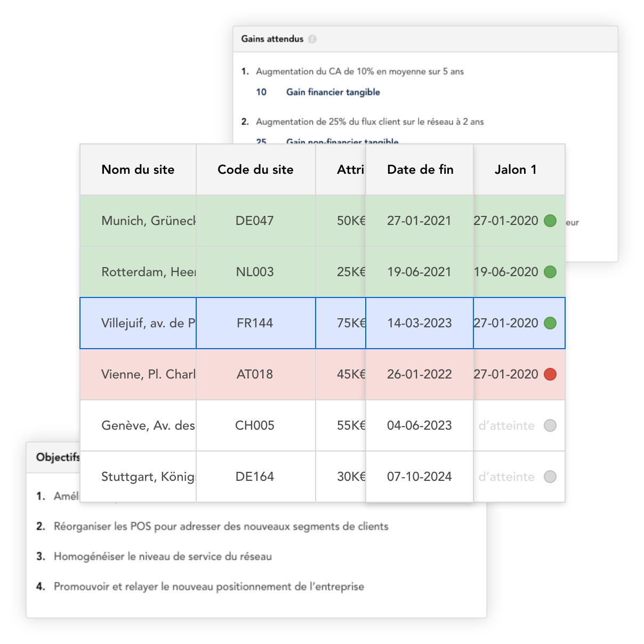Open the Gains attendus panel header
Screen dimensions: 644x644
pyautogui.click(x=272, y=38)
